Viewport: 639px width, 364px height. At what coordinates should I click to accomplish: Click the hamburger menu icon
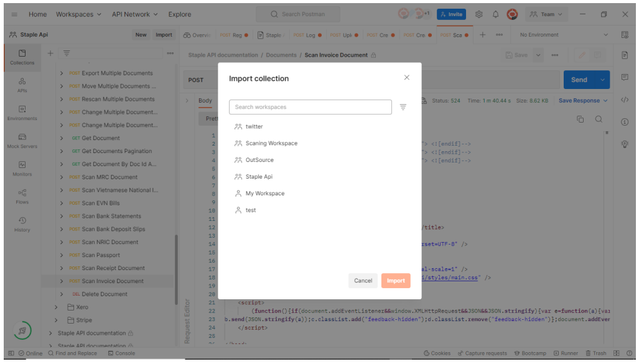point(14,14)
